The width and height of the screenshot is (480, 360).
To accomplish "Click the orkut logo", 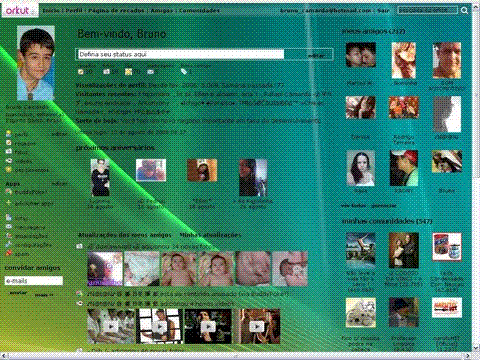I will [19, 10].
